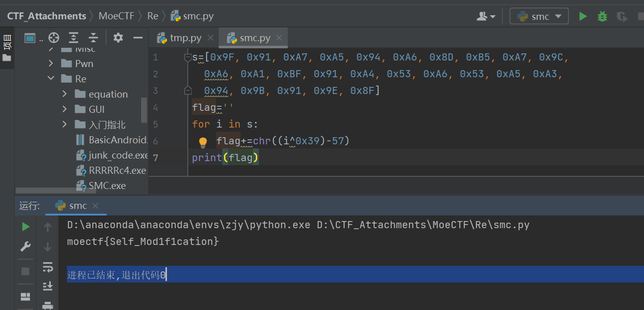This screenshot has width=644, height=310.
Task: Toggle scroll to end in Run console
Action: click(x=48, y=286)
